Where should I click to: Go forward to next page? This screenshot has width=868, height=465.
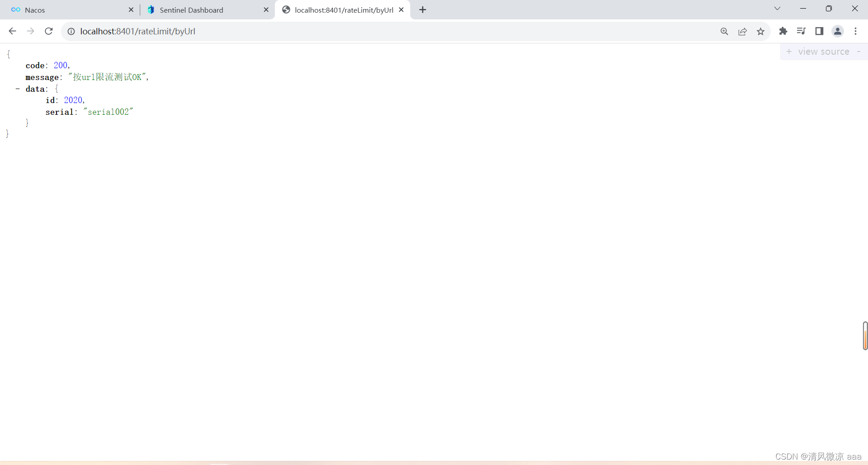tap(30, 31)
